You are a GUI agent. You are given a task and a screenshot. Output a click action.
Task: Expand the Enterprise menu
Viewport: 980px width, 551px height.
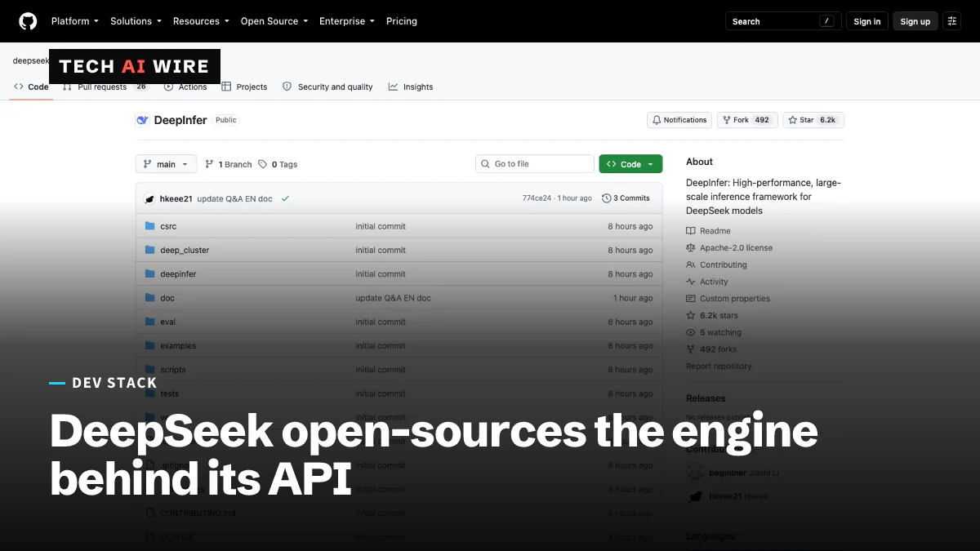click(347, 21)
